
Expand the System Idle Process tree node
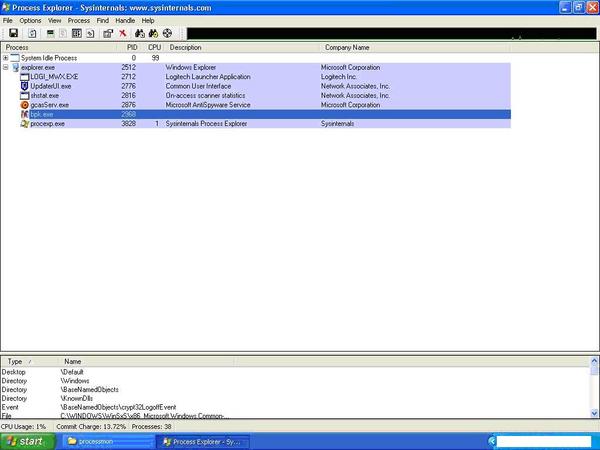(x=6, y=58)
